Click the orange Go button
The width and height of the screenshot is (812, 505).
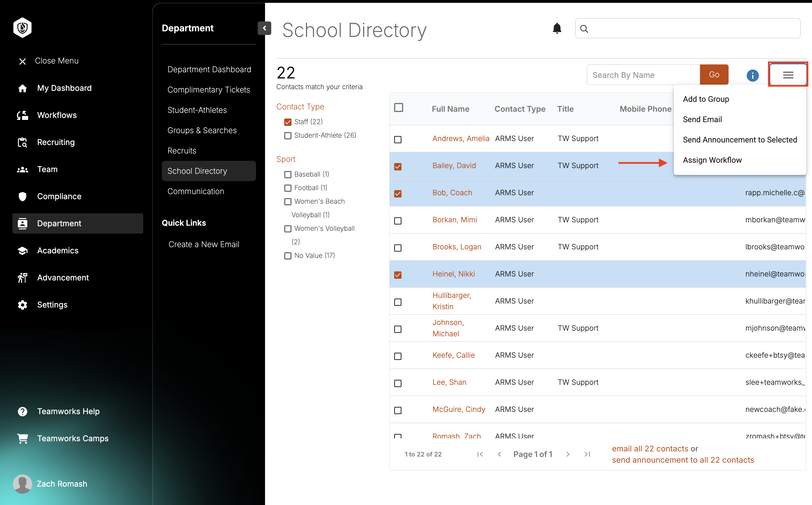(x=714, y=75)
